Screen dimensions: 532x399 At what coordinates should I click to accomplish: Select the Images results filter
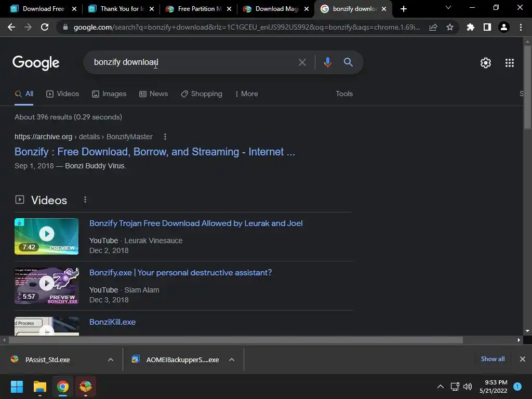coord(109,94)
